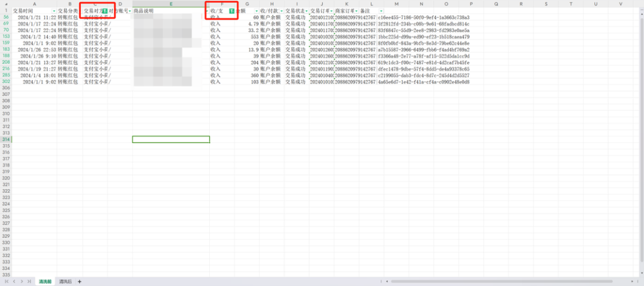Click the 交易时间 header cell
The height and width of the screenshot is (286, 644).
click(x=35, y=11)
